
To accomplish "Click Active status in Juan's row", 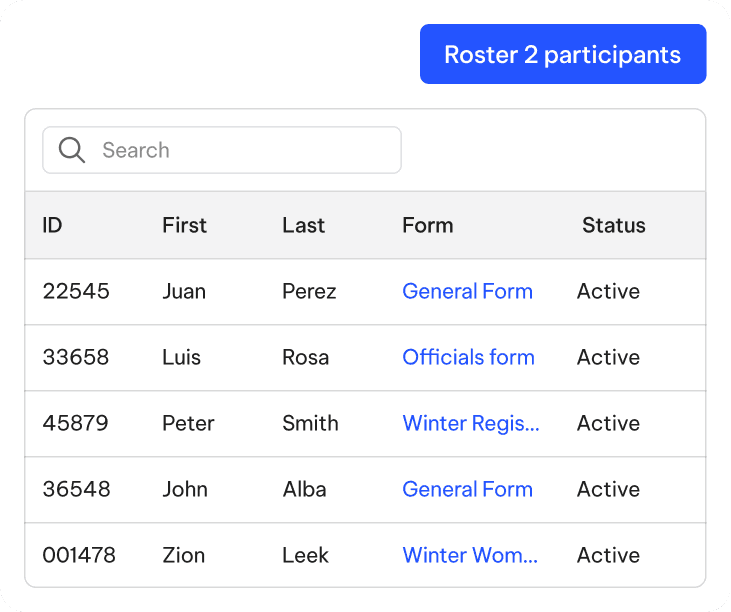I will coord(608,291).
